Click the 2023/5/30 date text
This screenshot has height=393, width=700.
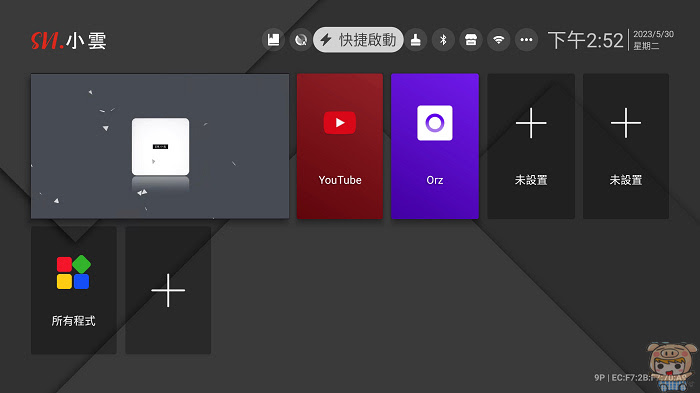click(x=654, y=34)
